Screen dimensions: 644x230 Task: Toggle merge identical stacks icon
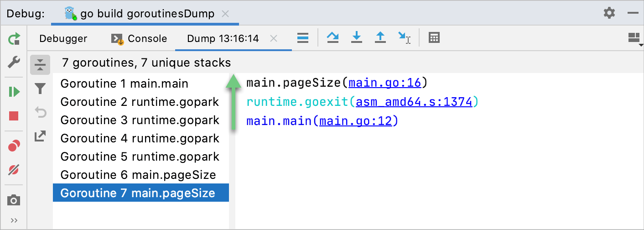pyautogui.click(x=40, y=65)
